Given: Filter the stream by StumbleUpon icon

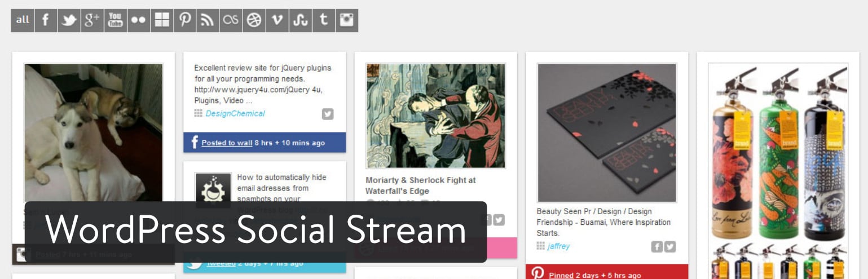Looking at the screenshot, I should [301, 20].
